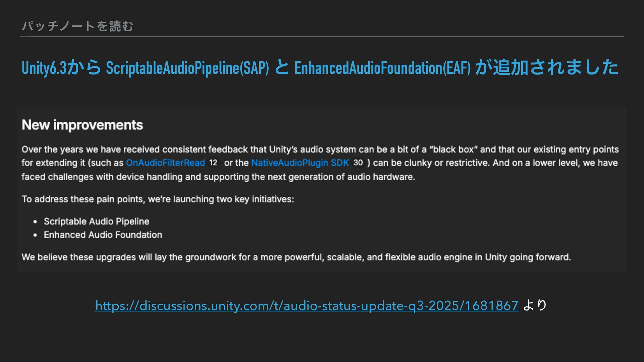Click the slide title mentioning Unity6.3
Screen dimensions: 644x362
pyautogui.click(x=320, y=67)
